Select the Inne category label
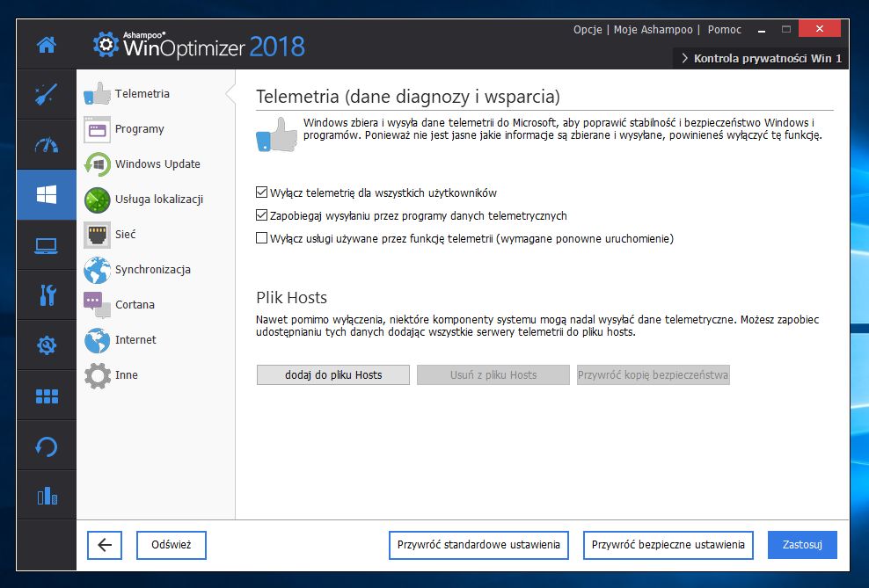Image resolution: width=869 pixels, height=588 pixels. tap(127, 374)
